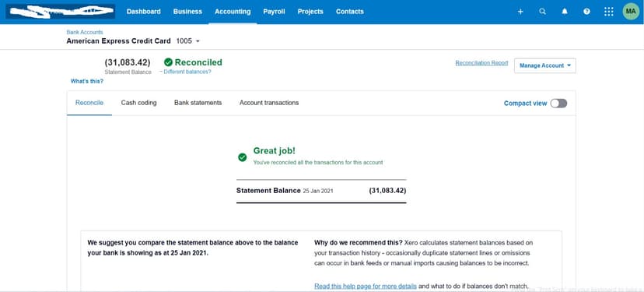Switch to the Account transactions tab

(x=269, y=103)
